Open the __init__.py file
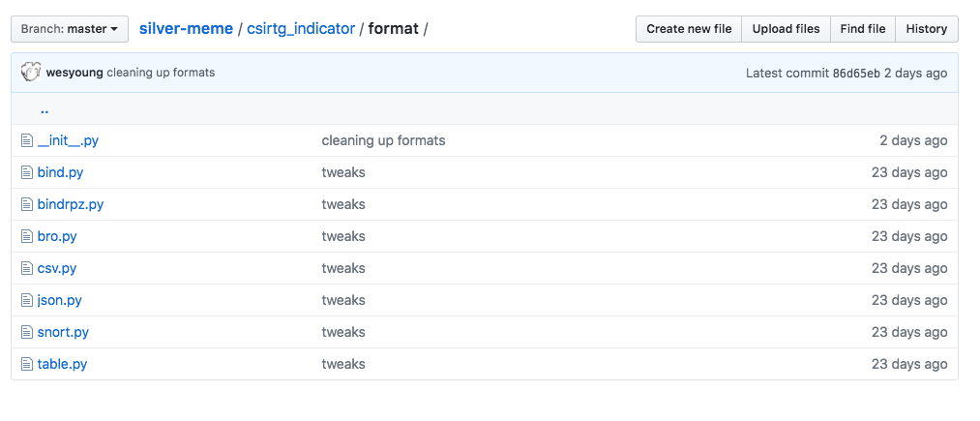 tap(68, 140)
